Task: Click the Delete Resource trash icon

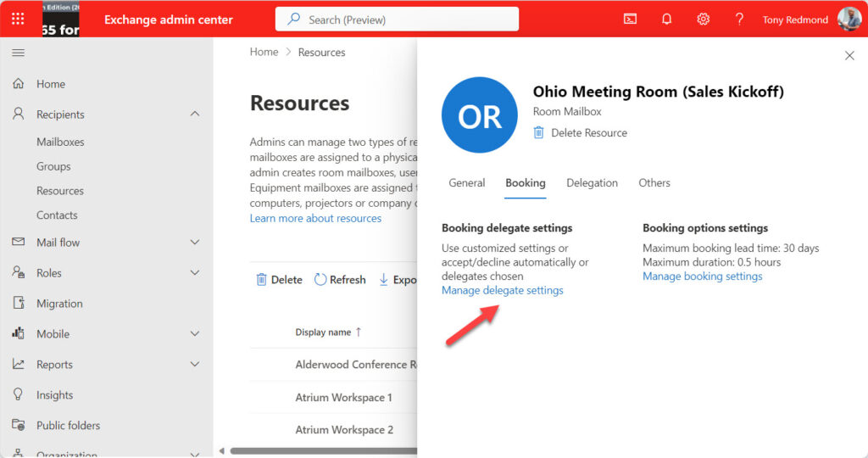Action: (x=538, y=132)
